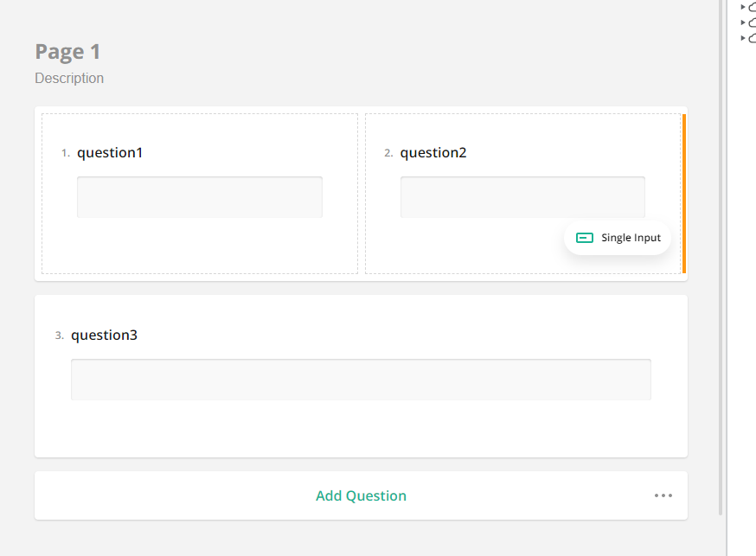Click Add Question

pyautogui.click(x=361, y=495)
